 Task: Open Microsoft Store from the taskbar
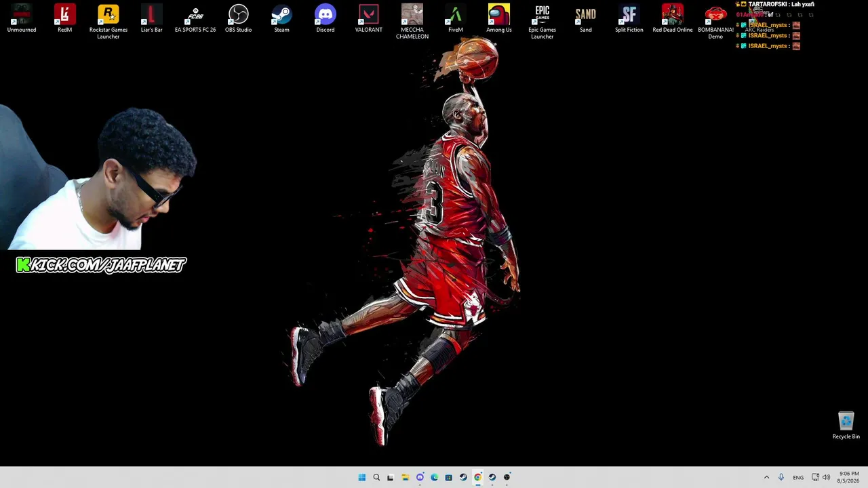[x=449, y=477]
